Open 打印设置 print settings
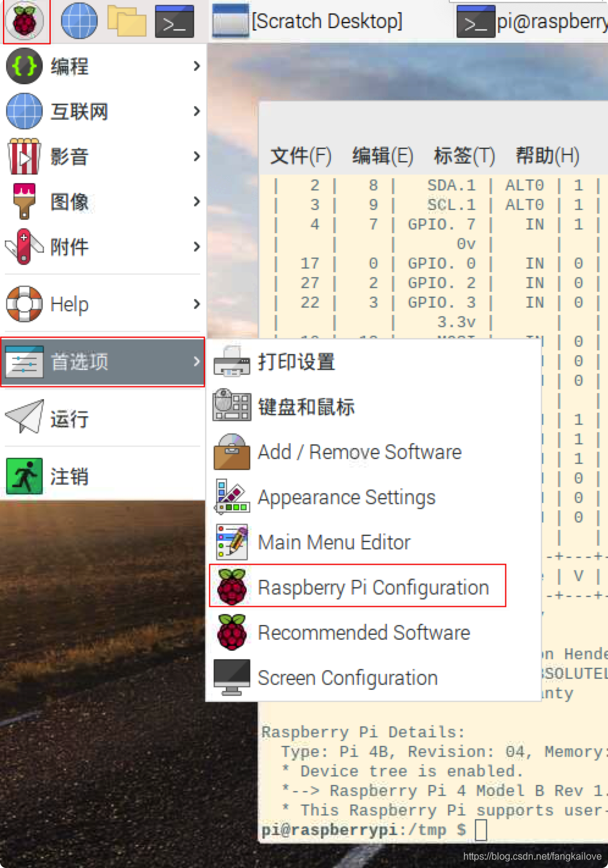608x868 pixels. click(x=374, y=361)
